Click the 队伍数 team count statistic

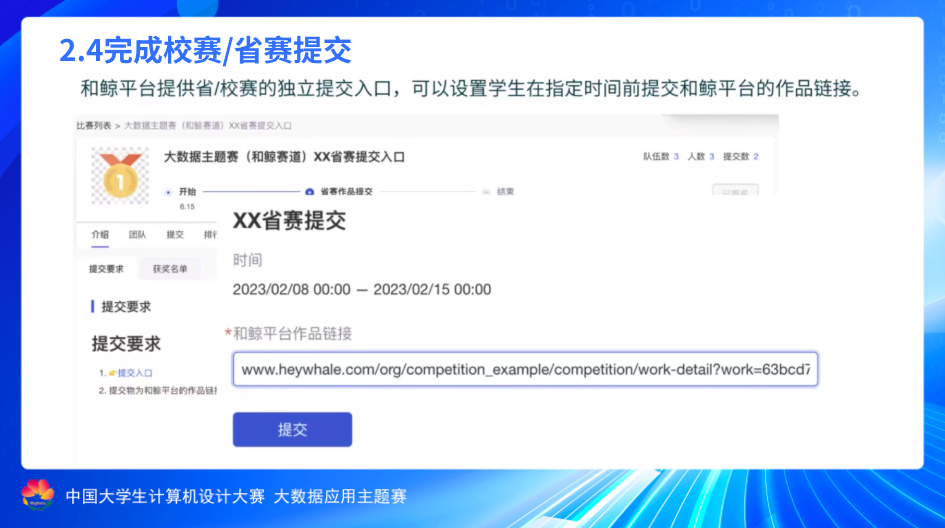pos(661,157)
